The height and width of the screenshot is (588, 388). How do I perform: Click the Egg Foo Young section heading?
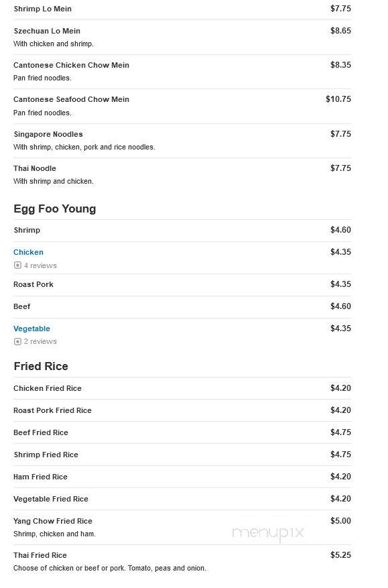pos(55,211)
